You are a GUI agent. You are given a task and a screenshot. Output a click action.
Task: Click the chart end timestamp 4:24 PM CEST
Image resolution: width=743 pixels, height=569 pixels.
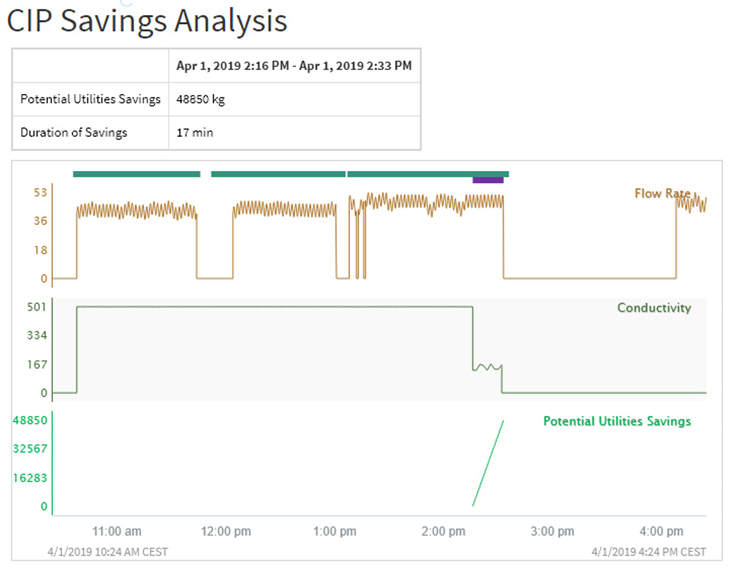pyautogui.click(x=648, y=551)
